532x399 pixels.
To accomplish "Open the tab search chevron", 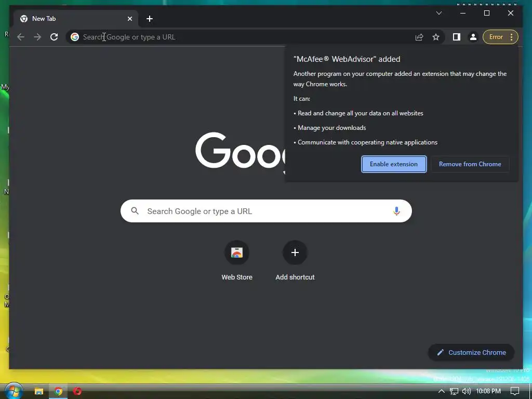I will pos(439,13).
